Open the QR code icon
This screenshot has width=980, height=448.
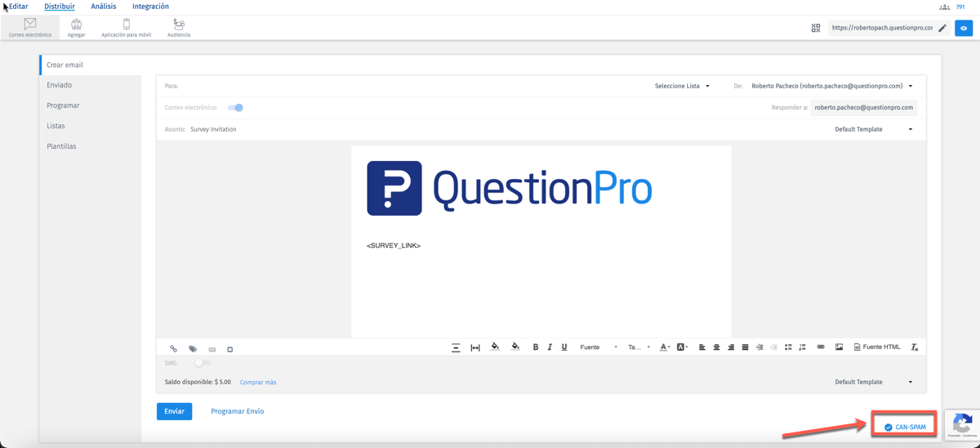click(816, 28)
